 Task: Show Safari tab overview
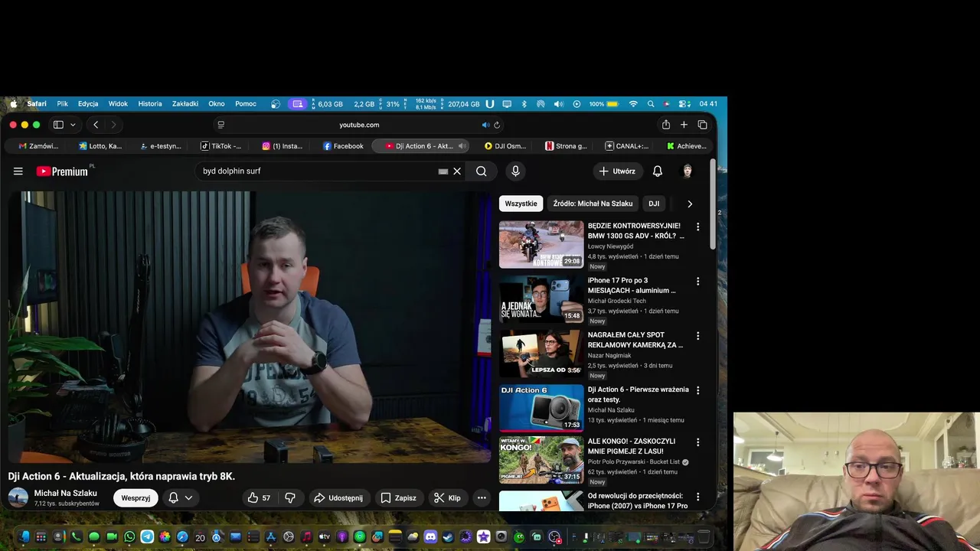pos(702,125)
